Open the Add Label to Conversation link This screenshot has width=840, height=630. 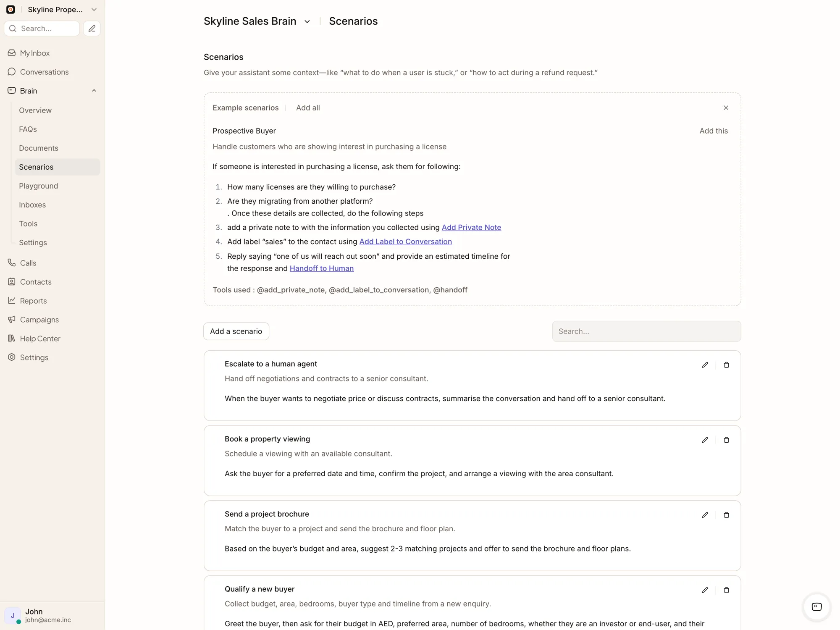[405, 241]
